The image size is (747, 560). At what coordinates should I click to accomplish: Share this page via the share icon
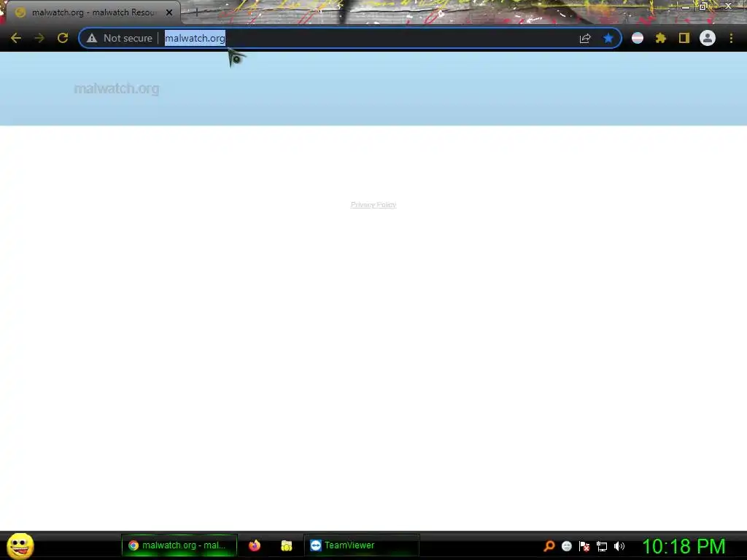coord(585,39)
